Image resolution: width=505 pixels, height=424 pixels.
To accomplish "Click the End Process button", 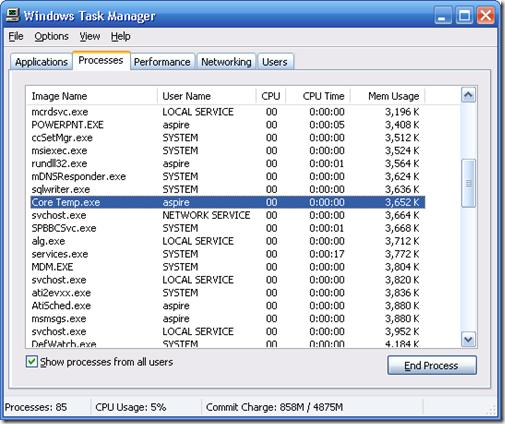I will pyautogui.click(x=432, y=365).
